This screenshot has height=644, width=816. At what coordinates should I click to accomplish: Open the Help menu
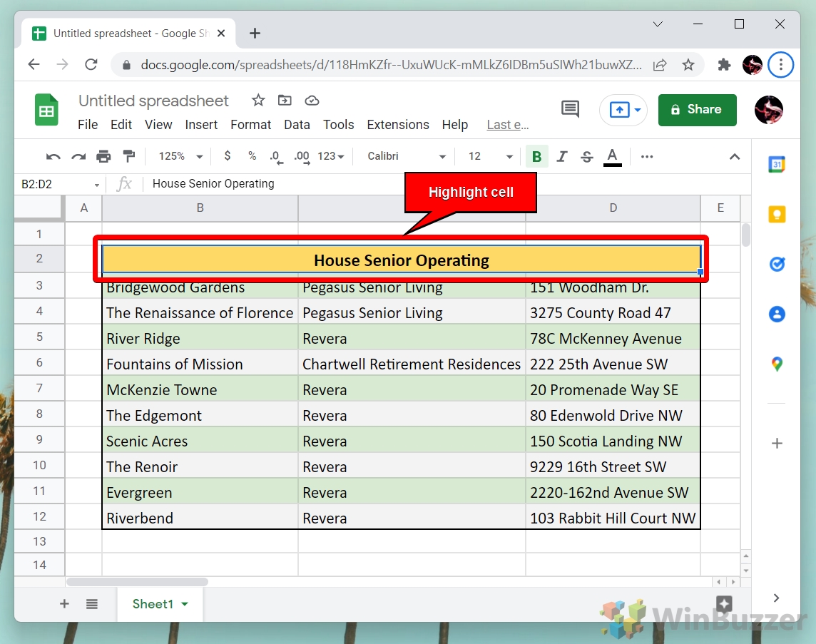tap(455, 125)
